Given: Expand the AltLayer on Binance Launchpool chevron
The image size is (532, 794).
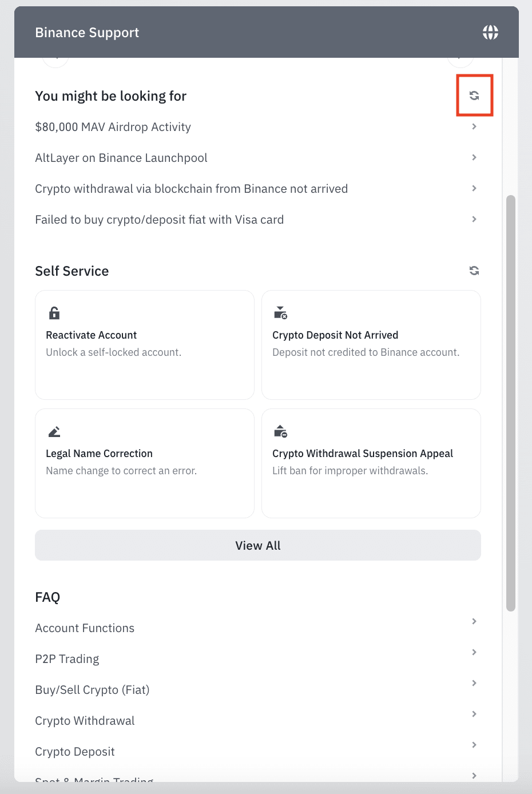Looking at the screenshot, I should pos(474,157).
